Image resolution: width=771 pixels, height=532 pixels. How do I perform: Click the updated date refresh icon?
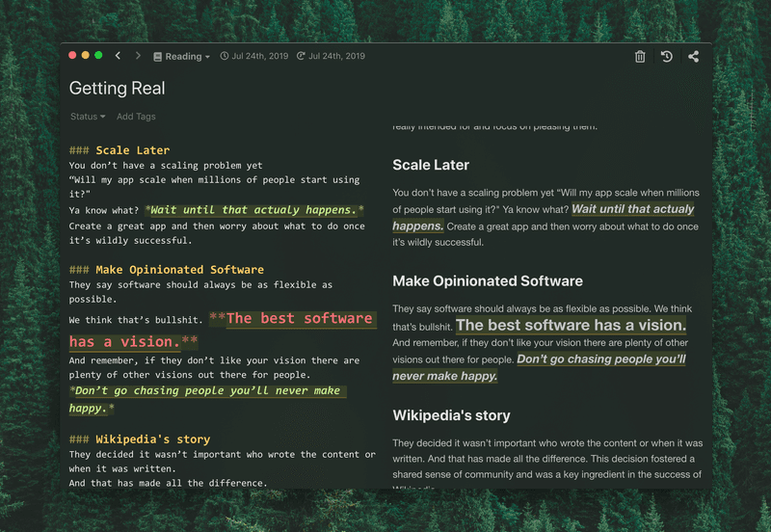coord(301,57)
